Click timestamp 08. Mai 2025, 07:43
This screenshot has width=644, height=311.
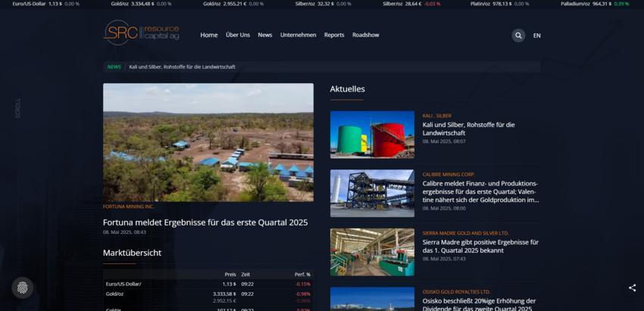[444, 259]
